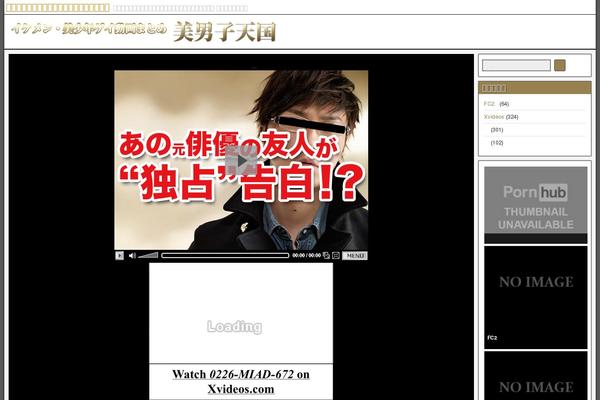Click the video seek progress bar
The width and height of the screenshot is (600, 400).
pos(225,255)
